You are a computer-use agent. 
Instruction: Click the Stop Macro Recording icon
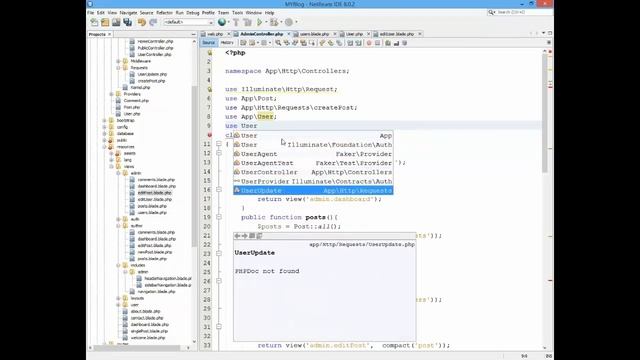[x=378, y=43]
